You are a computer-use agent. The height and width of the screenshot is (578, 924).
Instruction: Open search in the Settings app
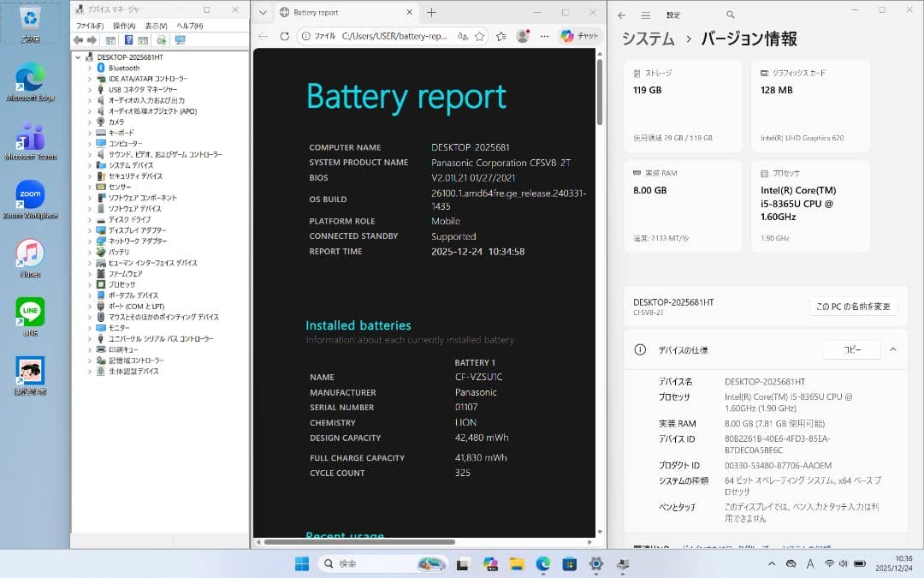[730, 15]
